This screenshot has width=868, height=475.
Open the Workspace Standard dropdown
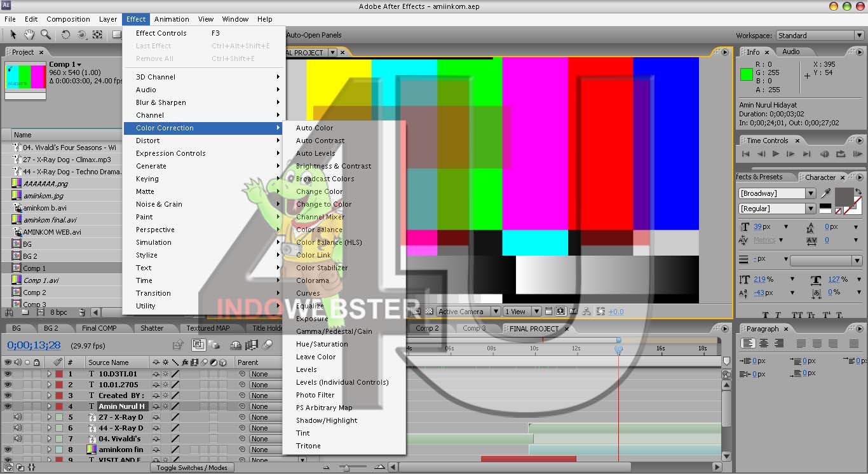click(820, 36)
